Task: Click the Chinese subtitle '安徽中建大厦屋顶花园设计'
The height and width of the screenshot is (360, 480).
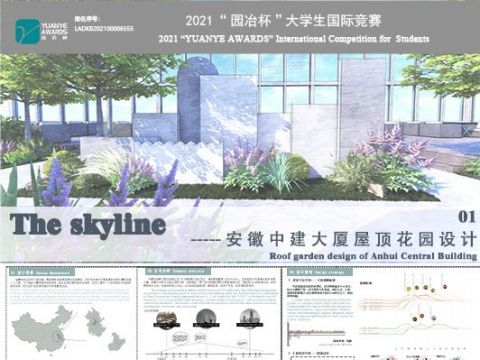Action: pos(351,239)
